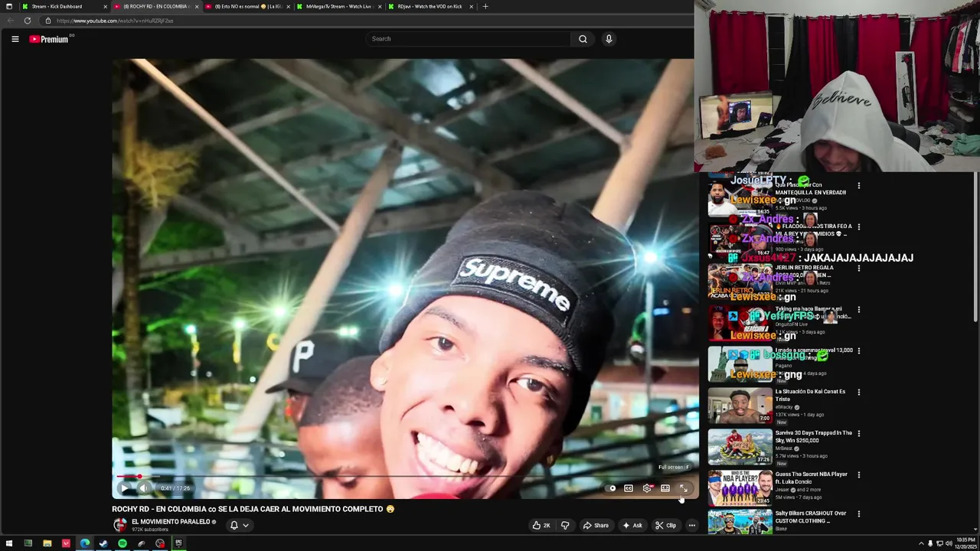
Task: Share the ROCHY RD video
Action: (x=596, y=526)
